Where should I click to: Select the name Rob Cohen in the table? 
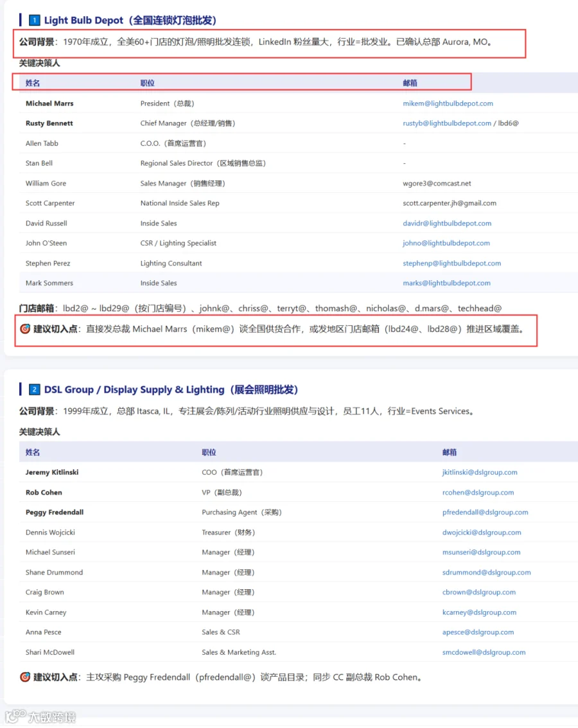tap(44, 493)
